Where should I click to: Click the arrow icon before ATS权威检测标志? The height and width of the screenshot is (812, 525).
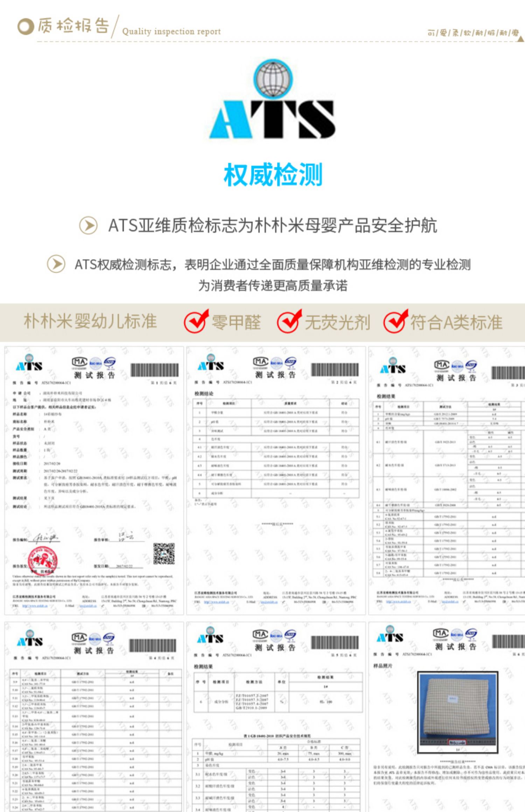[x=56, y=264]
